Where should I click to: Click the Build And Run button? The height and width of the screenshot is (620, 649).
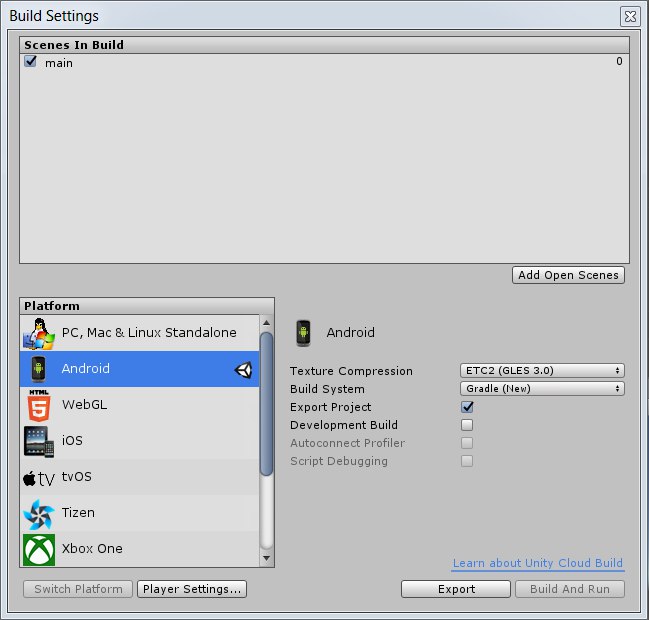click(570, 589)
